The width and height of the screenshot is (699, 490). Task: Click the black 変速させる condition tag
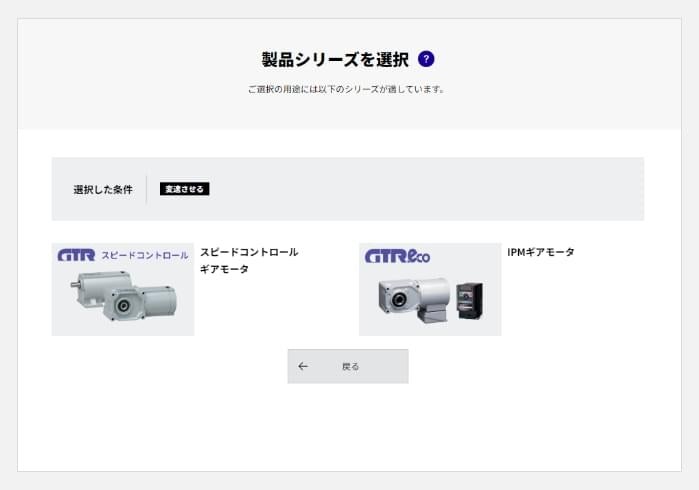(185, 189)
